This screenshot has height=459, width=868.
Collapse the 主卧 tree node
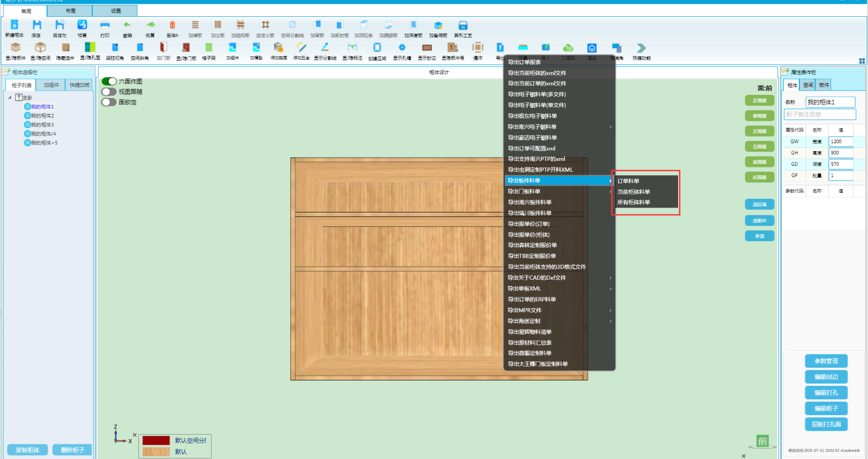coord(10,98)
